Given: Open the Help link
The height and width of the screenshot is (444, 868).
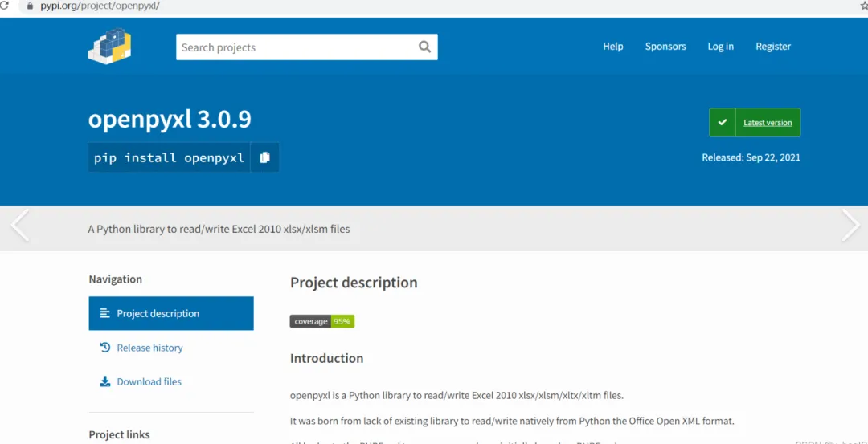Looking at the screenshot, I should pyautogui.click(x=612, y=47).
